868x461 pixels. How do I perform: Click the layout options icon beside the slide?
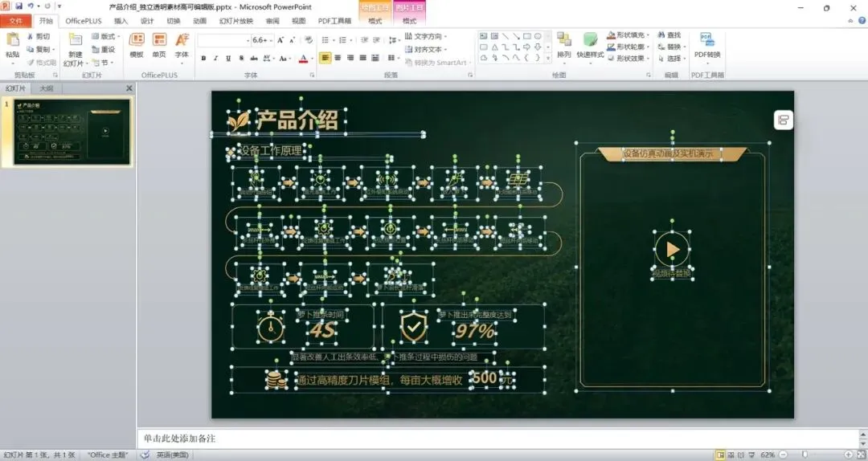783,120
